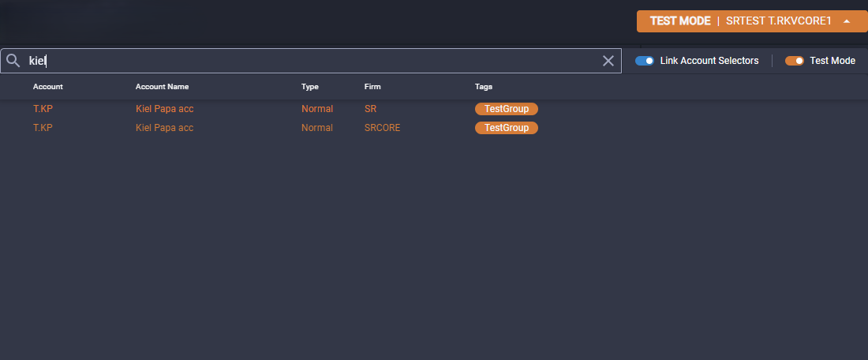The image size is (868, 360).
Task: Sort by Account column header
Action: [48, 86]
